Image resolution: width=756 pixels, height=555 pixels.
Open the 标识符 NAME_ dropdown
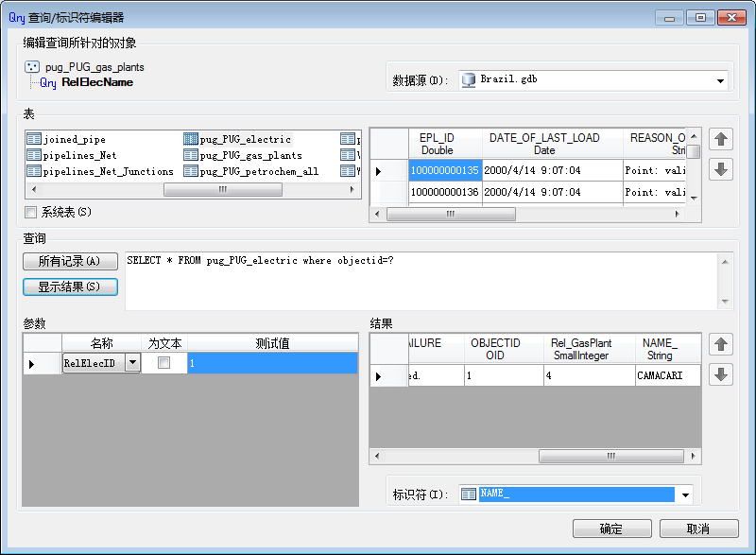685,494
